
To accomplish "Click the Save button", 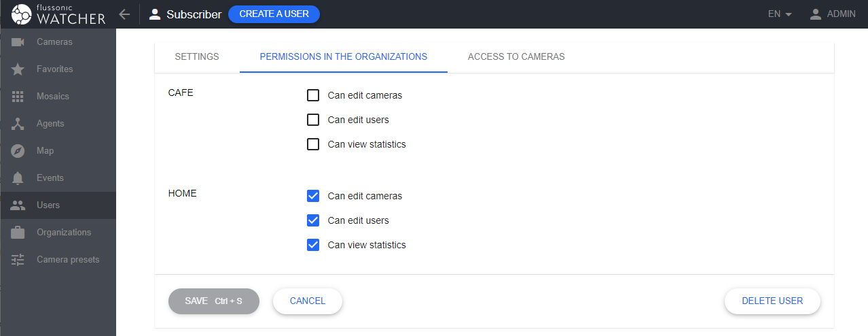I will [214, 301].
